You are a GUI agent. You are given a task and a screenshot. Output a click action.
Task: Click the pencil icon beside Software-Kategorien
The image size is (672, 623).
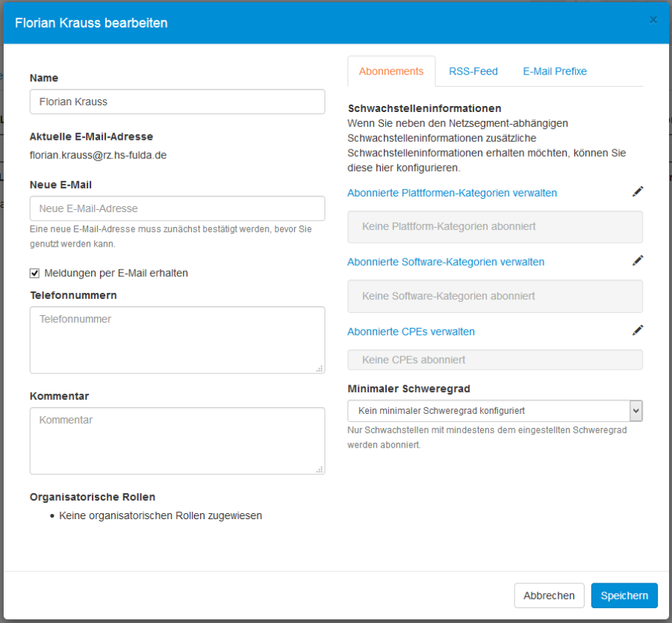[638, 260]
